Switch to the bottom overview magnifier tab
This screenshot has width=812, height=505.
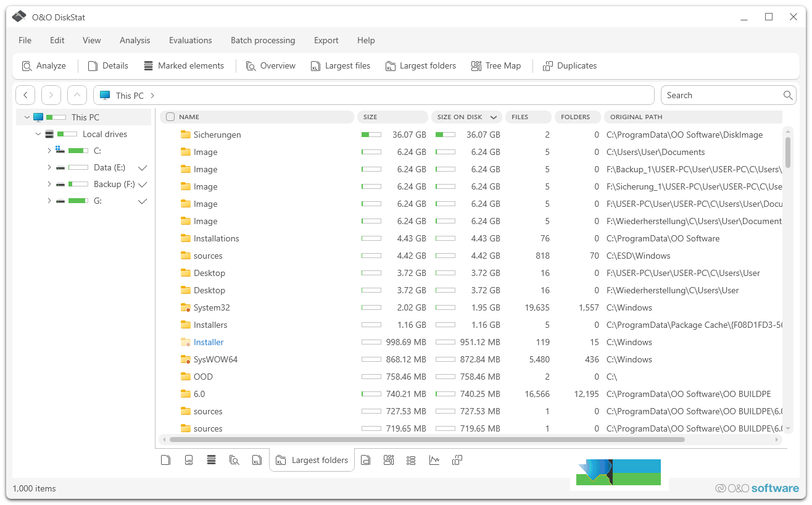(234, 460)
